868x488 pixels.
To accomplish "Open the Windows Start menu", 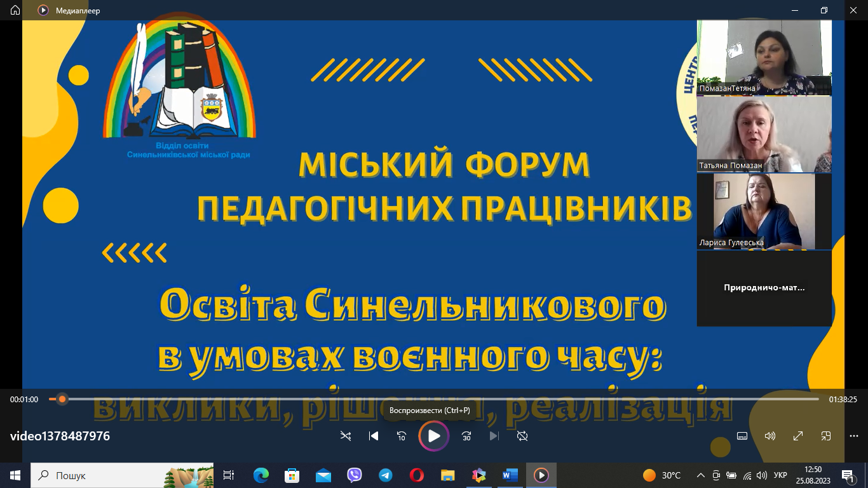I will [x=15, y=475].
